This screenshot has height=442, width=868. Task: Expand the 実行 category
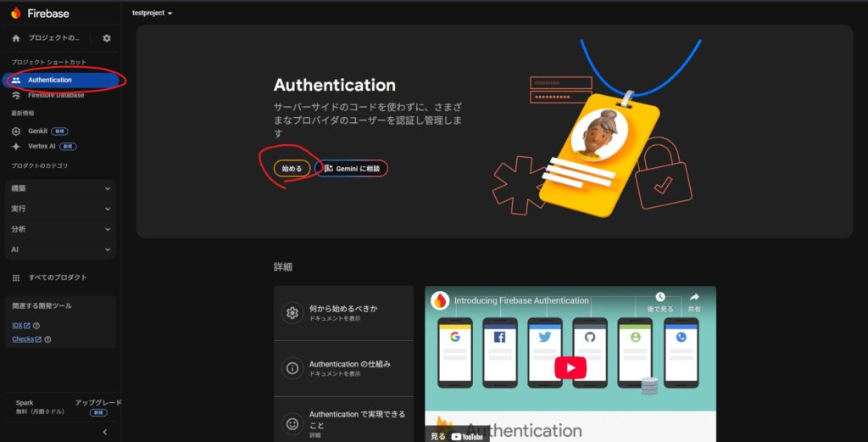[x=60, y=209]
